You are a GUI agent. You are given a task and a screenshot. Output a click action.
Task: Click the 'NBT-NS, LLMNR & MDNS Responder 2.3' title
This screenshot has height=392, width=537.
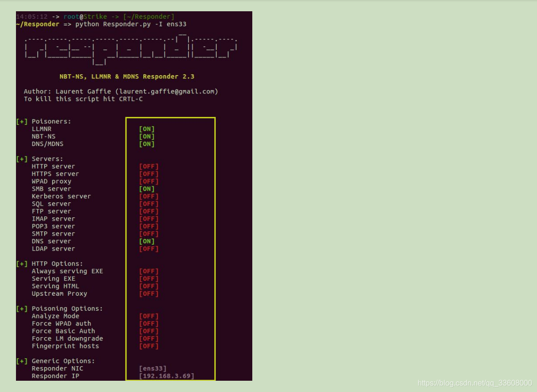coord(127,77)
